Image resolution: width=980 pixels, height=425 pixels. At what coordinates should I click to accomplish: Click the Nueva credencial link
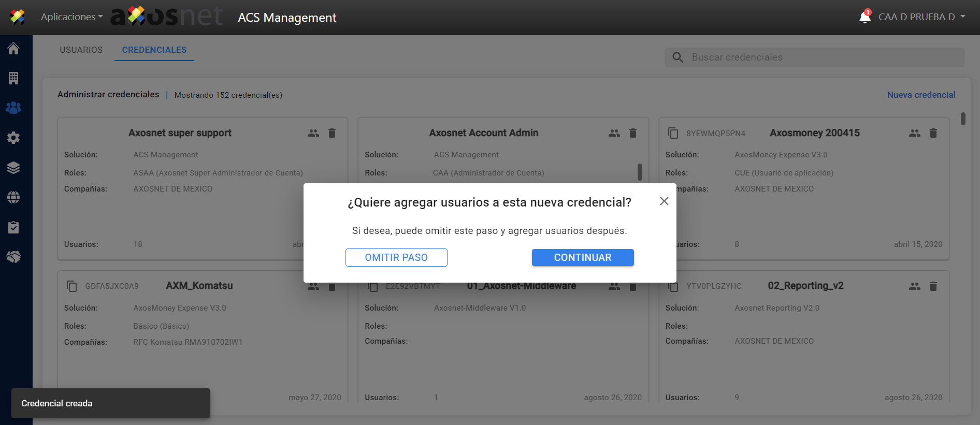pyautogui.click(x=921, y=95)
